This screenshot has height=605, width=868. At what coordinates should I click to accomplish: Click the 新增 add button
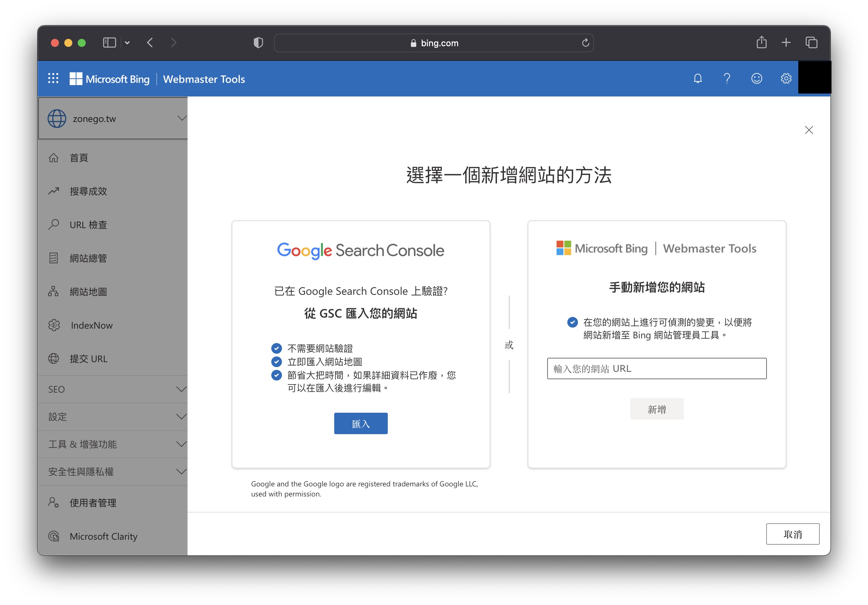coord(657,409)
